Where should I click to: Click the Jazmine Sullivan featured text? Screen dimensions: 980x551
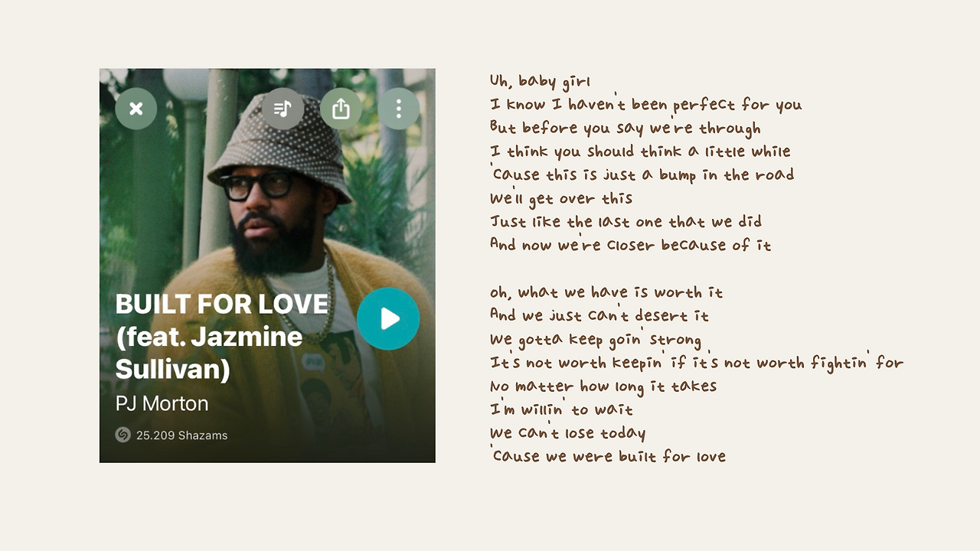(210, 353)
